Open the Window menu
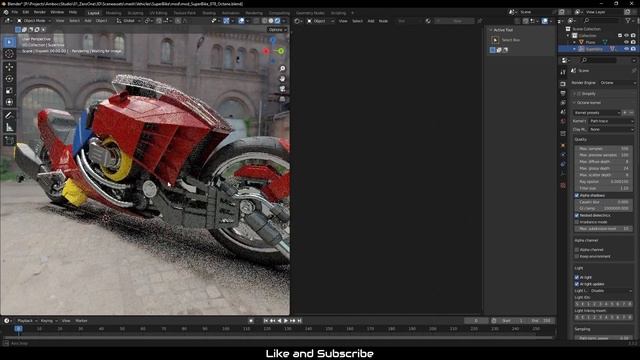This screenshot has width=640, height=360. [57, 12]
